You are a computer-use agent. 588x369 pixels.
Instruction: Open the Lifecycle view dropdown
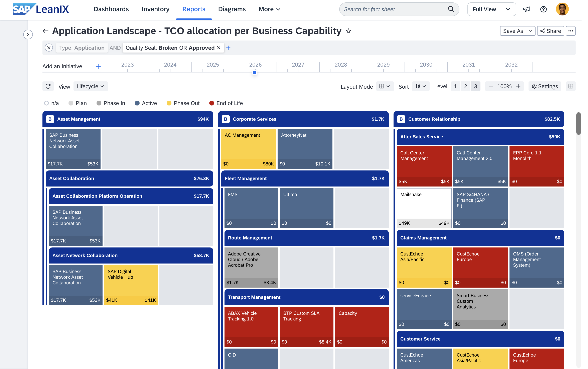[x=90, y=86]
